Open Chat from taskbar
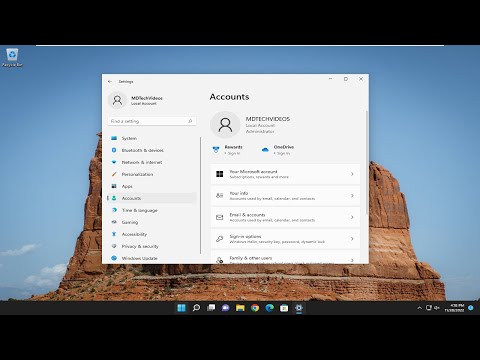 pyautogui.click(x=225, y=308)
